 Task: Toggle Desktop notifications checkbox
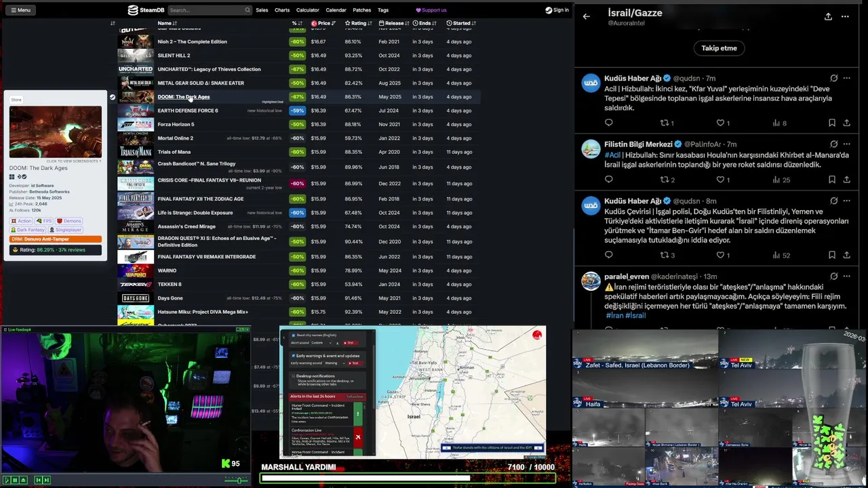tap(293, 375)
